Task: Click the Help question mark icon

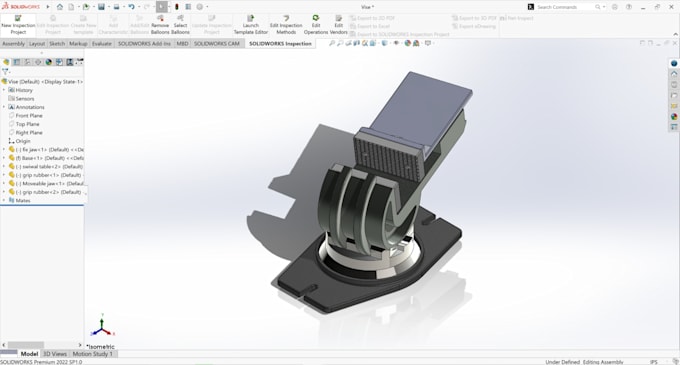Action: click(629, 7)
